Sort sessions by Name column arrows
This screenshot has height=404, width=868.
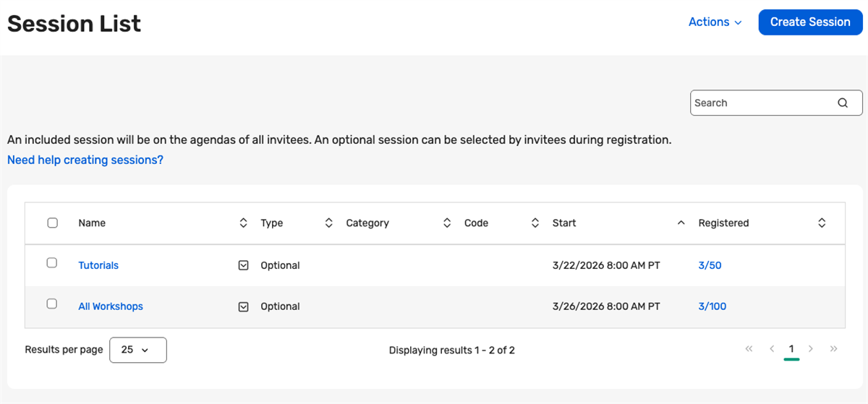point(243,223)
